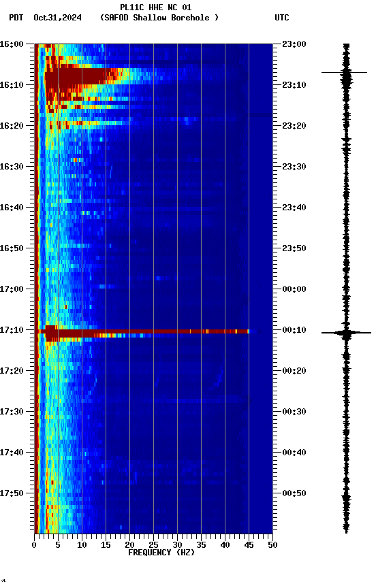Click the 45 Hz axis tick label
This screenshot has width=376, height=588.
249,545
